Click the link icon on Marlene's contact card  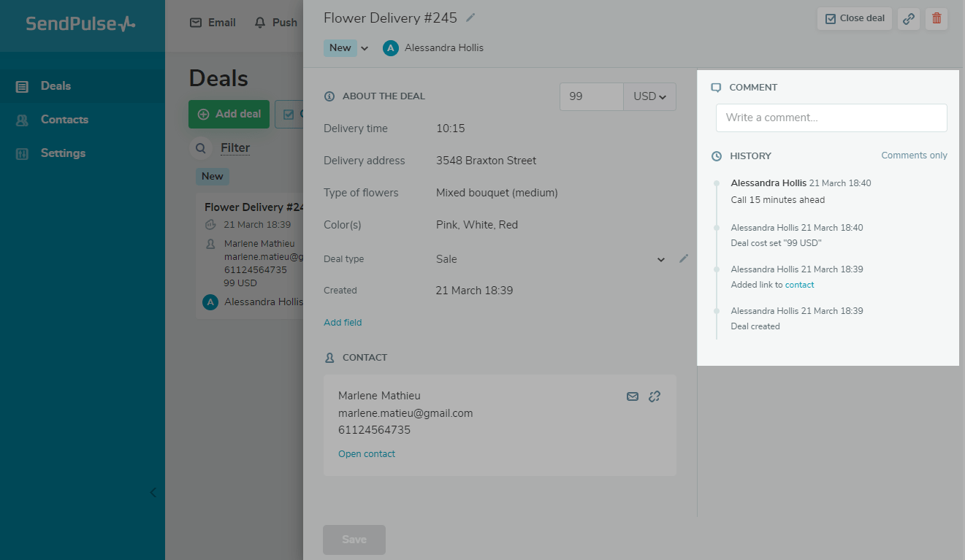tap(655, 396)
